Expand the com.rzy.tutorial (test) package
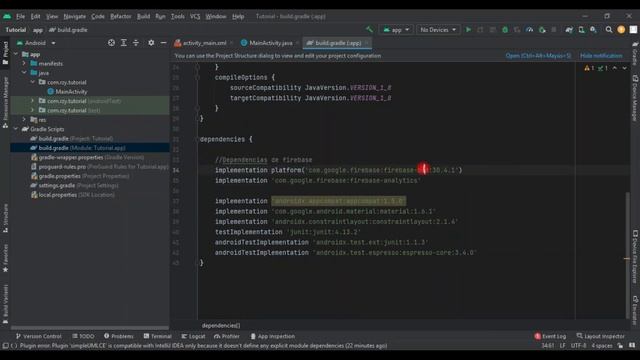The width and height of the screenshot is (640, 360). pos(33,110)
